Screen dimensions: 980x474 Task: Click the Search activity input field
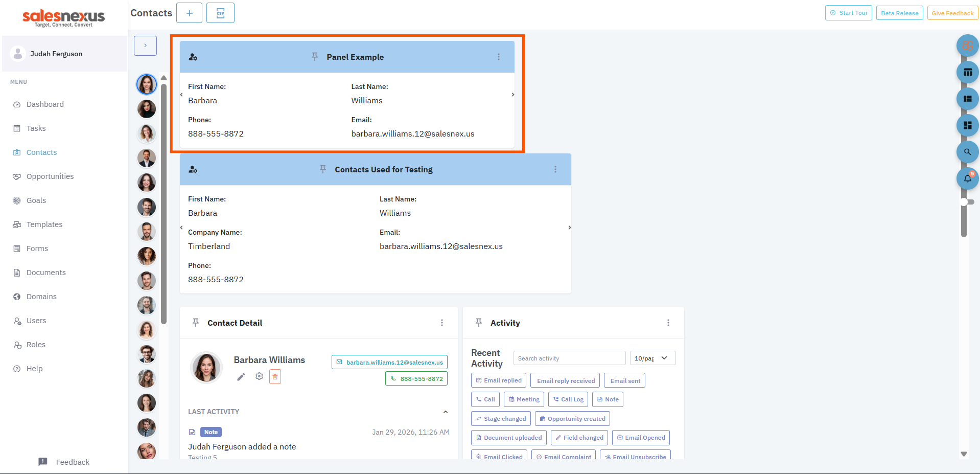point(569,358)
